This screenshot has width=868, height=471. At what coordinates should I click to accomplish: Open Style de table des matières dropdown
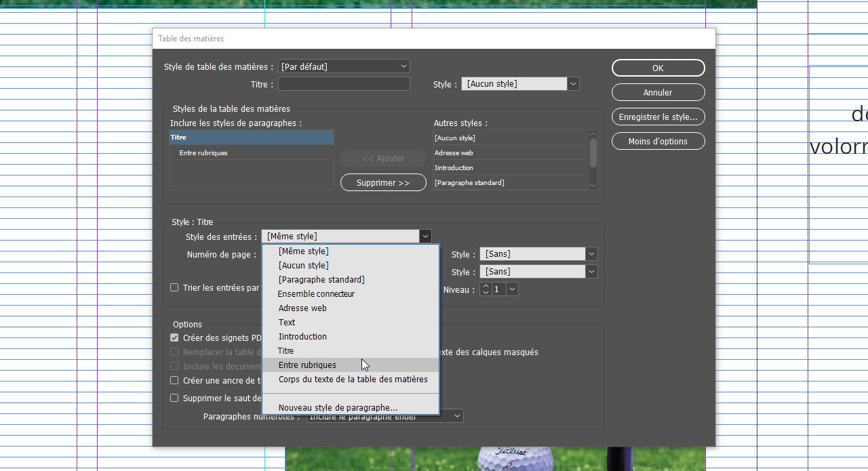[344, 66]
